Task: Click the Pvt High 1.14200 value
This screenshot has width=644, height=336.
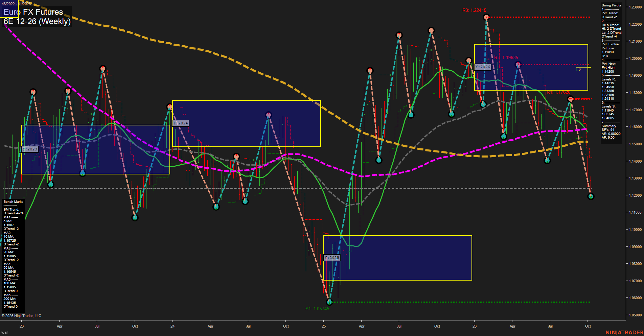Action: pyautogui.click(x=608, y=72)
